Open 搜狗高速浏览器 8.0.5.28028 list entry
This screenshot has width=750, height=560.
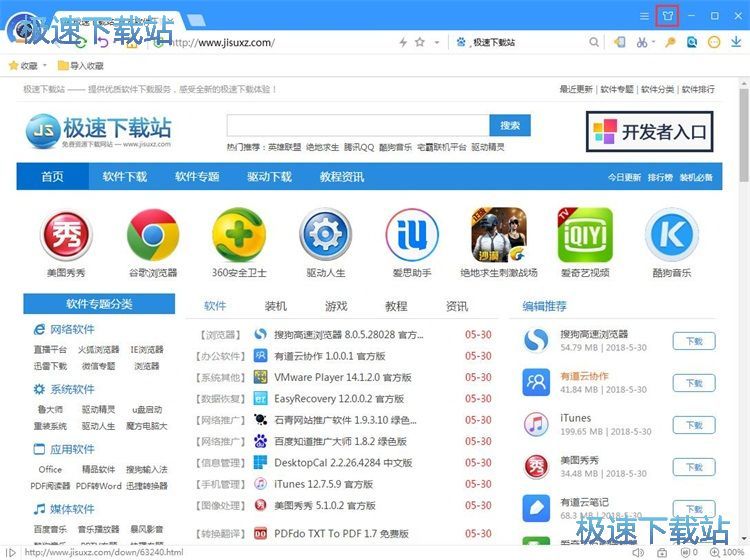(348, 335)
